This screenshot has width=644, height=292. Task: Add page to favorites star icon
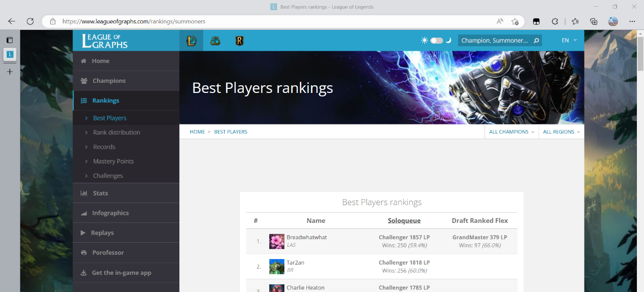[515, 21]
